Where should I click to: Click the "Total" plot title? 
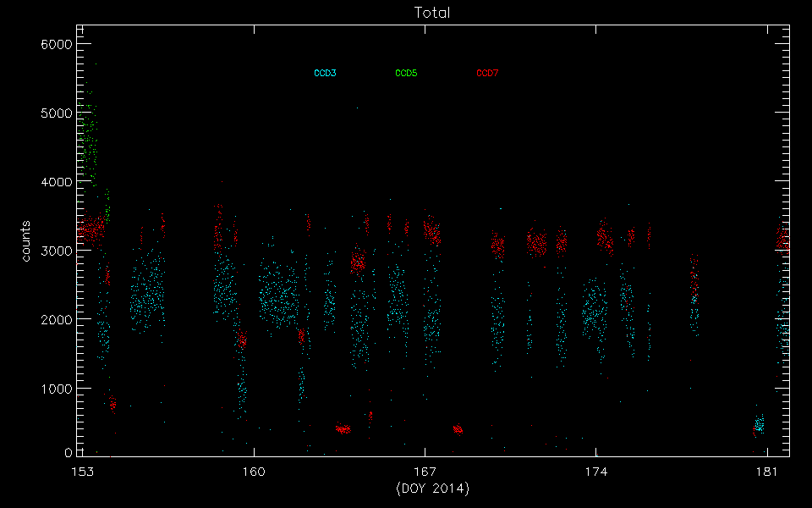432,13
